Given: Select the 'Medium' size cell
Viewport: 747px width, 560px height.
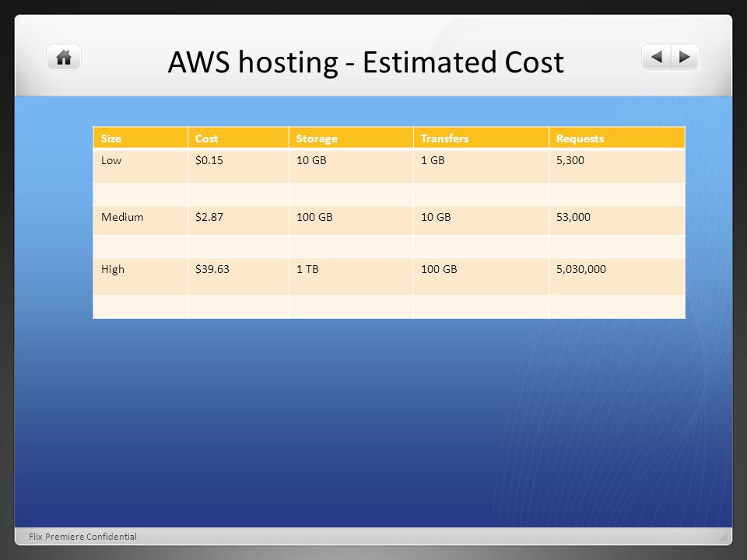Looking at the screenshot, I should 141,220.
